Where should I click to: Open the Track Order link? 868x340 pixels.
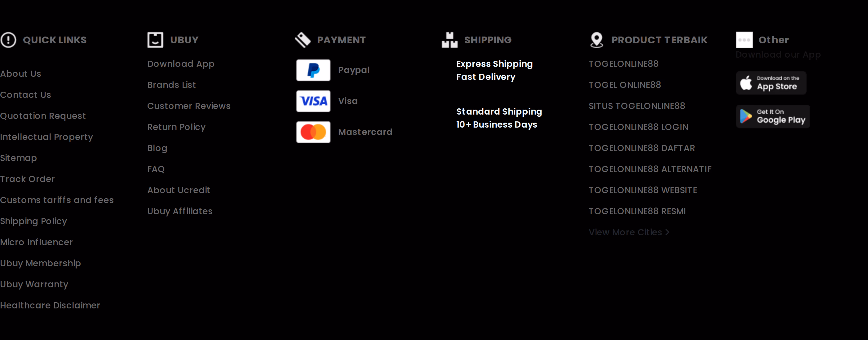(27, 179)
